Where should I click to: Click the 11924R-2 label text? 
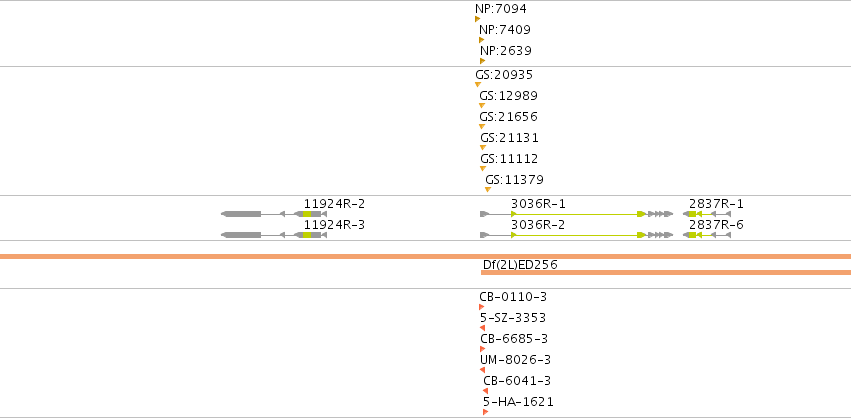point(334,204)
